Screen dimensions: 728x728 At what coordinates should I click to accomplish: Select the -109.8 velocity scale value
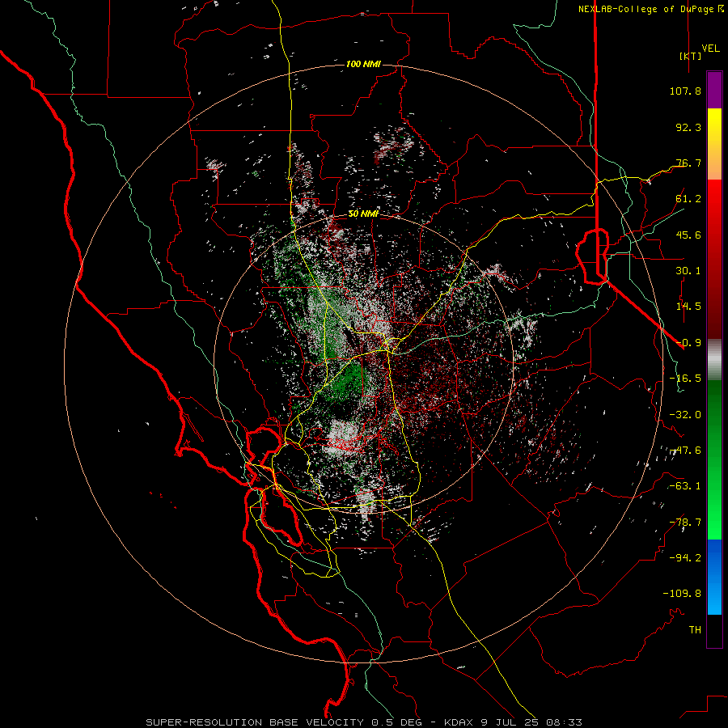(x=682, y=594)
